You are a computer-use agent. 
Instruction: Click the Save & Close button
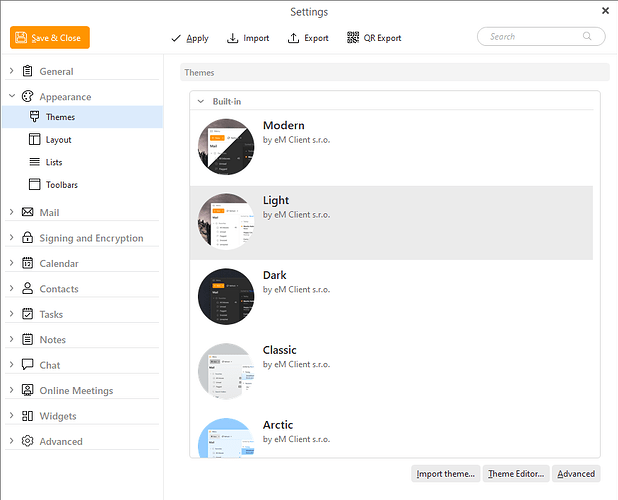(50, 37)
